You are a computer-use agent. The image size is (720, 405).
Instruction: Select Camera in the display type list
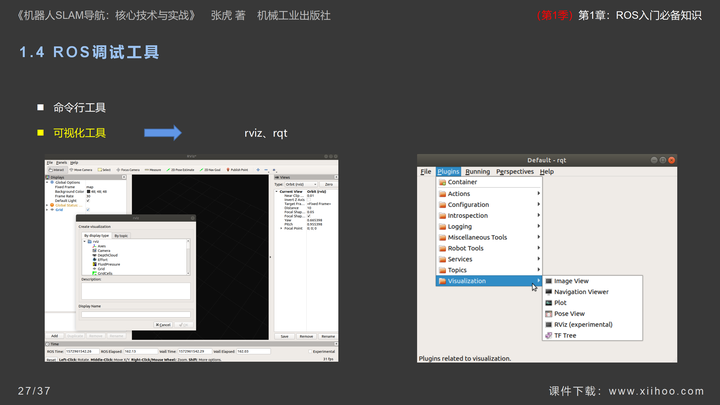(x=101, y=251)
